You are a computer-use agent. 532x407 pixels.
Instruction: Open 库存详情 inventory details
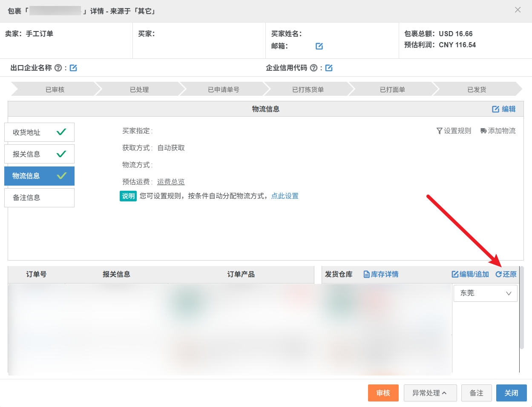pyautogui.click(x=381, y=274)
